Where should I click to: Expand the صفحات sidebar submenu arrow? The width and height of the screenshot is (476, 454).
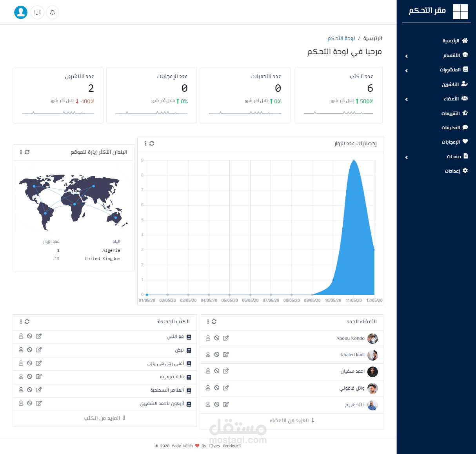click(407, 157)
